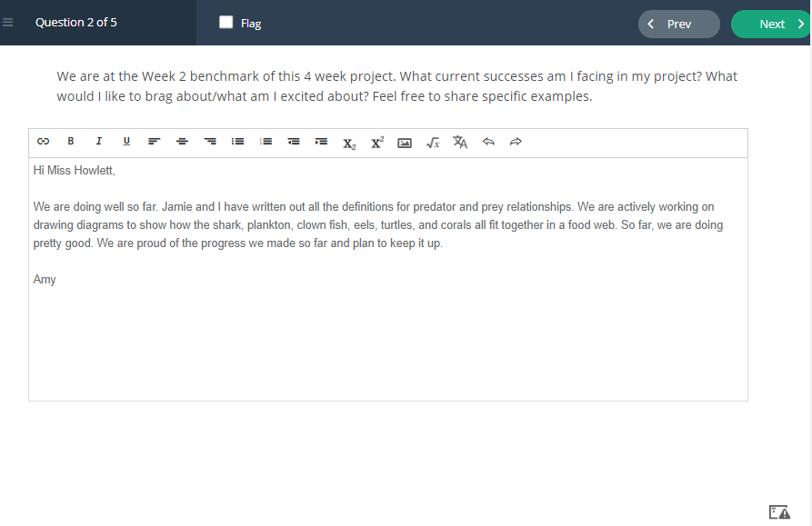Open the translate language tool
812x526 pixels.
pos(460,142)
